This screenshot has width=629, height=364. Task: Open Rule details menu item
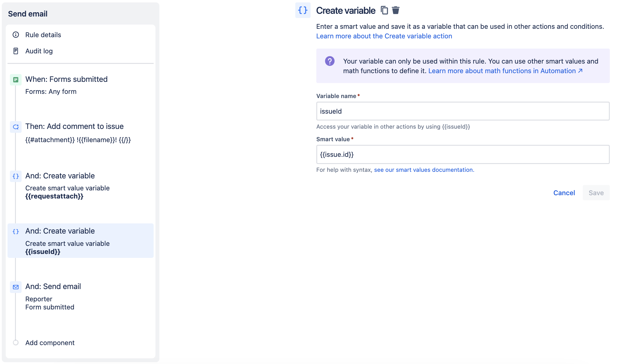43,35
